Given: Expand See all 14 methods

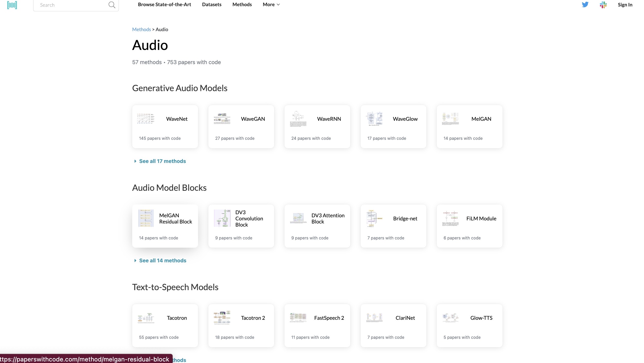Looking at the screenshot, I should 163,261.
